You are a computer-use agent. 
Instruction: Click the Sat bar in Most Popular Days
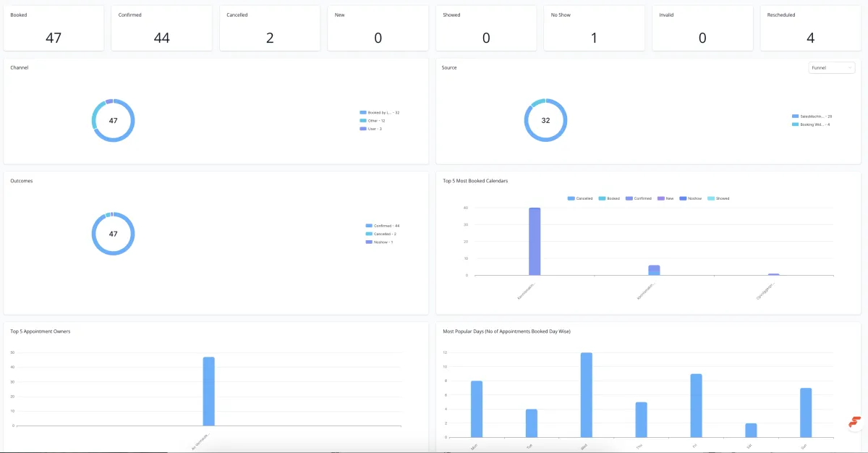(751, 431)
